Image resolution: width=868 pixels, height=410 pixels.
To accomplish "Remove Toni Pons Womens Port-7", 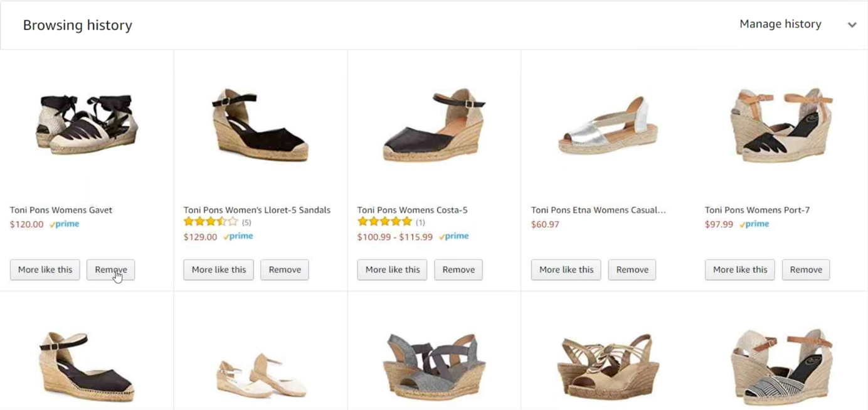I will (x=806, y=270).
